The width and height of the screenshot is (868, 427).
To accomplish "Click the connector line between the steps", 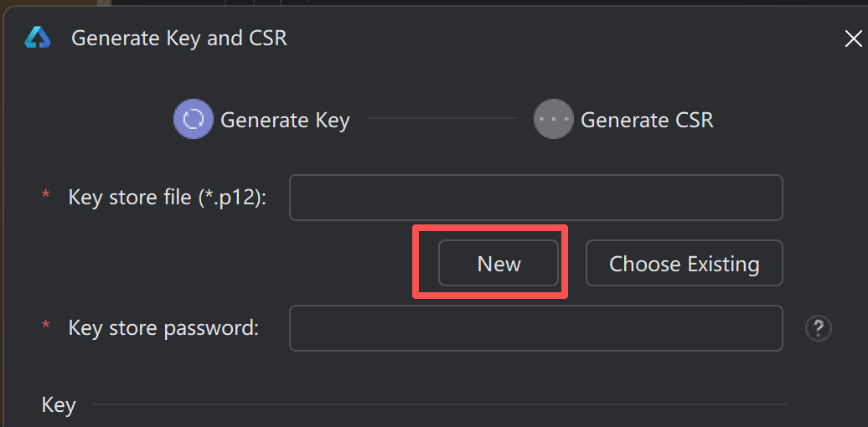I will click(442, 119).
